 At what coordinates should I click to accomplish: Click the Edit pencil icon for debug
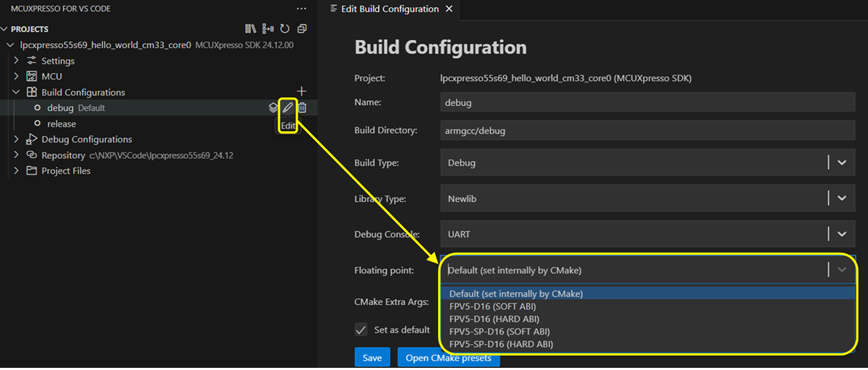click(287, 108)
